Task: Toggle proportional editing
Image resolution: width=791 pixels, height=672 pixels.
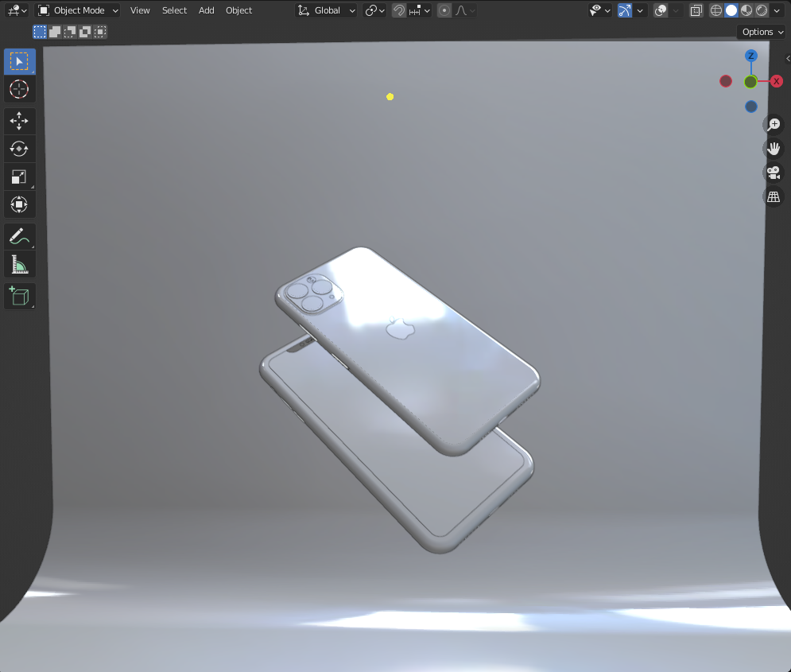Action: tap(444, 10)
